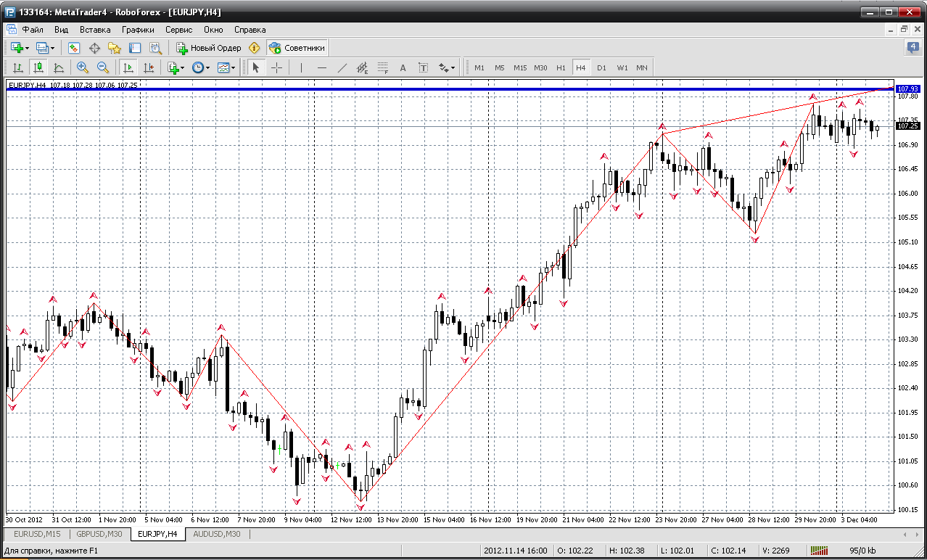Select the trendline tool
This screenshot has width=927, height=560.
[342, 67]
